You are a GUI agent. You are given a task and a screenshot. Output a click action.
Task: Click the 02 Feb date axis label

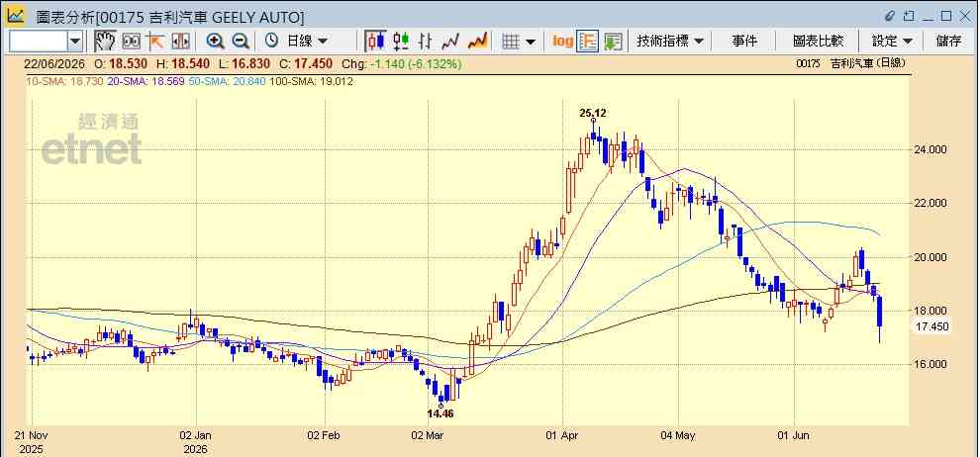click(325, 434)
